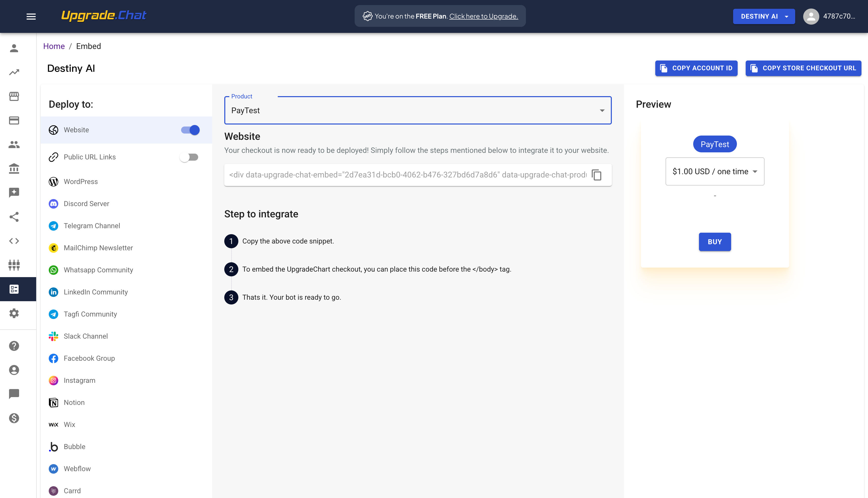868x498 pixels.
Task: Click the help question mark icon
Action: point(14,346)
